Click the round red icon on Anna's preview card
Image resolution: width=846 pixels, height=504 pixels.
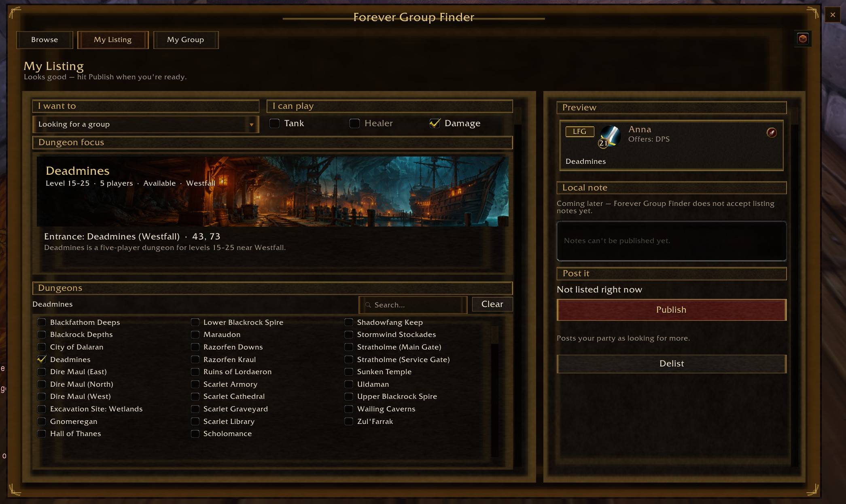pos(772,133)
